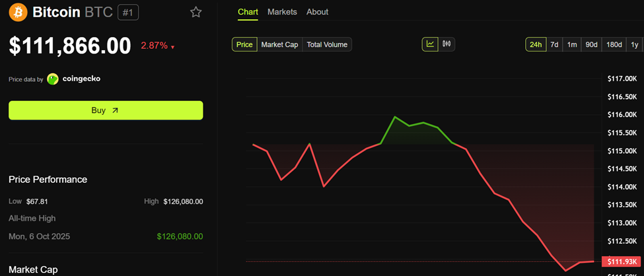Select the Price chart toggle
Viewport: 644px width, 276px height.
tap(244, 44)
